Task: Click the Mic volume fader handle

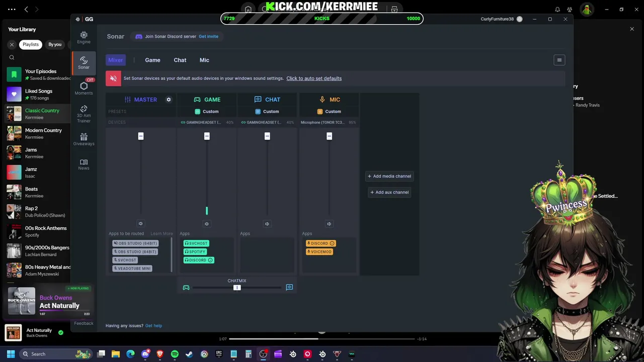Action: point(329,136)
